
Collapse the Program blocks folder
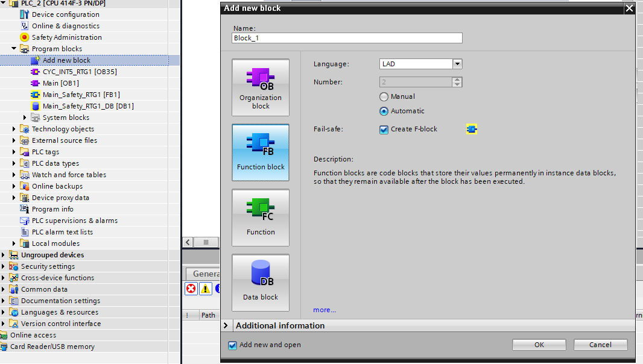(x=14, y=49)
